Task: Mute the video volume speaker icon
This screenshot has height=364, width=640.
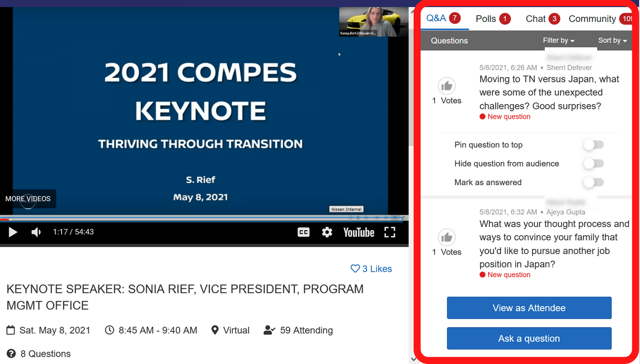Action: [x=36, y=233]
